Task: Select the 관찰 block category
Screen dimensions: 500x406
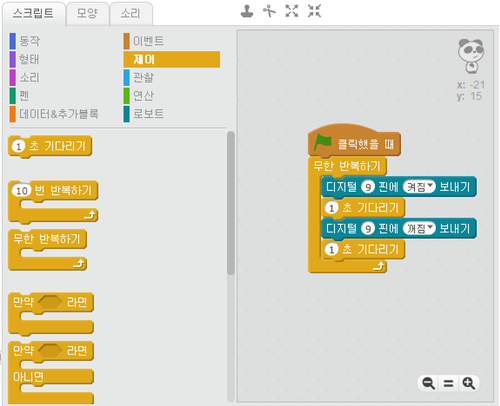Action: click(x=139, y=78)
